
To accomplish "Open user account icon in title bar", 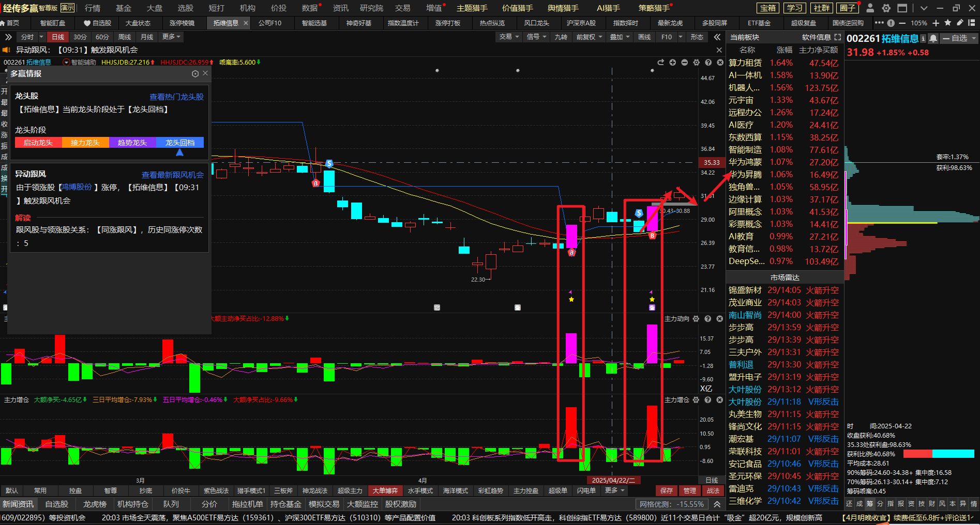I will click(870, 8).
